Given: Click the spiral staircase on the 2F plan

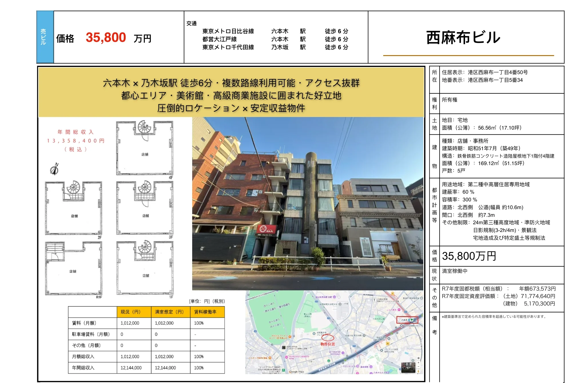Looking at the screenshot, I should (73, 187).
